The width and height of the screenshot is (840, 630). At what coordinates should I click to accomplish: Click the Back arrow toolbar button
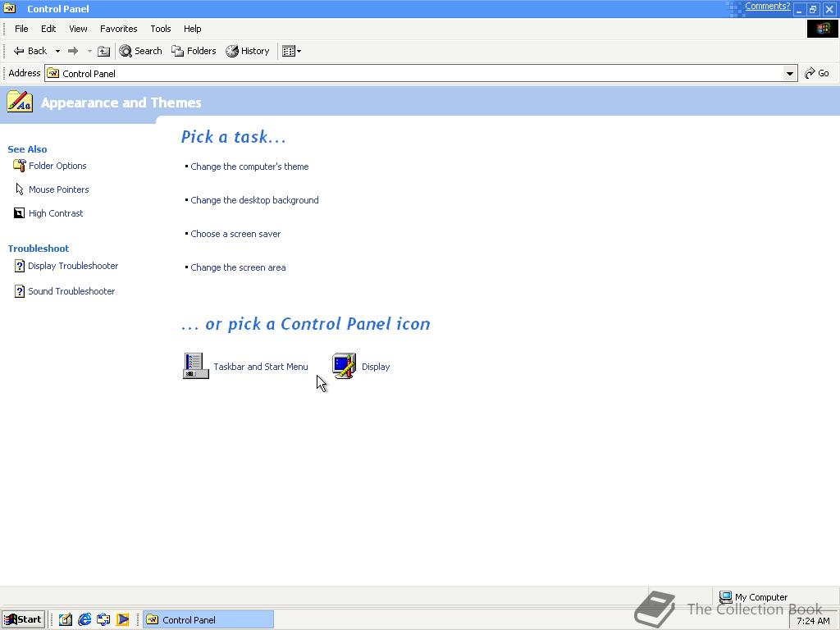point(30,51)
